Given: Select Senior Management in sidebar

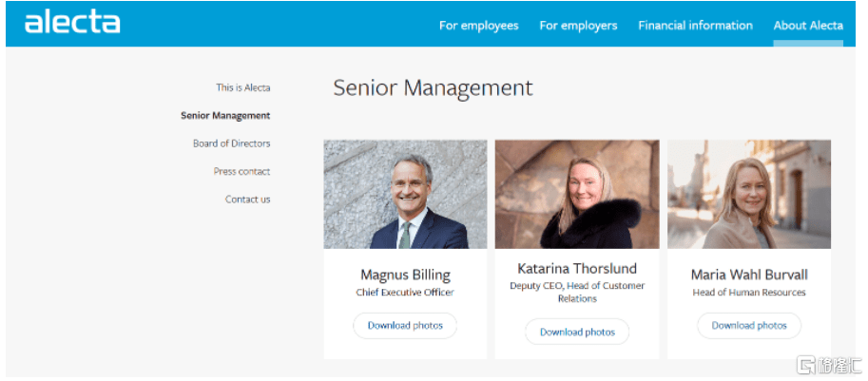Looking at the screenshot, I should point(225,116).
